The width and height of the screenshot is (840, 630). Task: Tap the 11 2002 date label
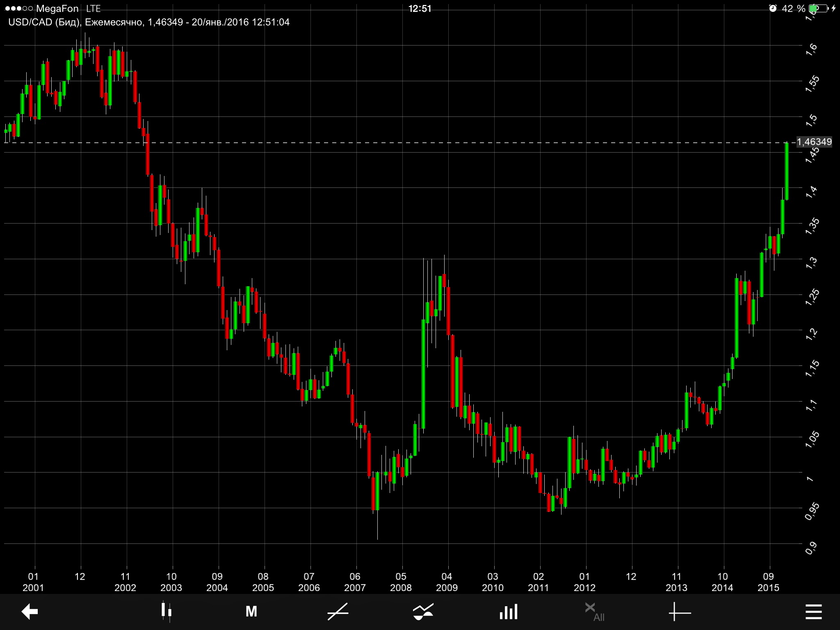coord(125,582)
